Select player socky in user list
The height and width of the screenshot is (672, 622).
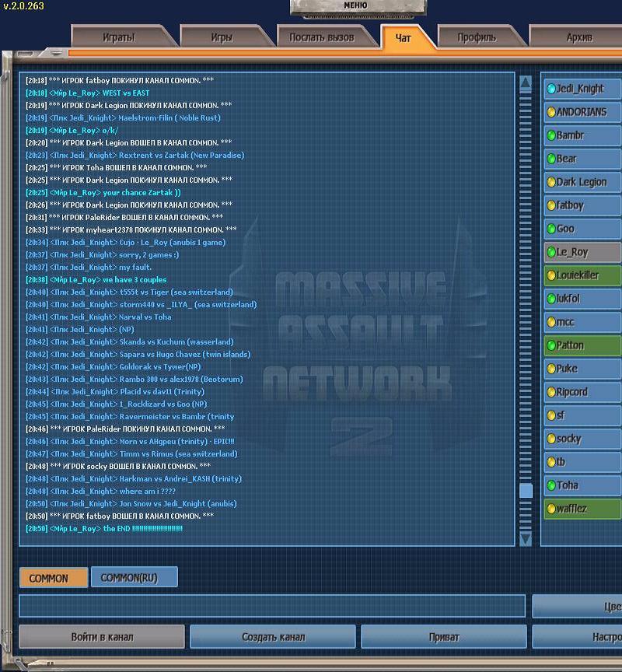pyautogui.click(x=582, y=439)
